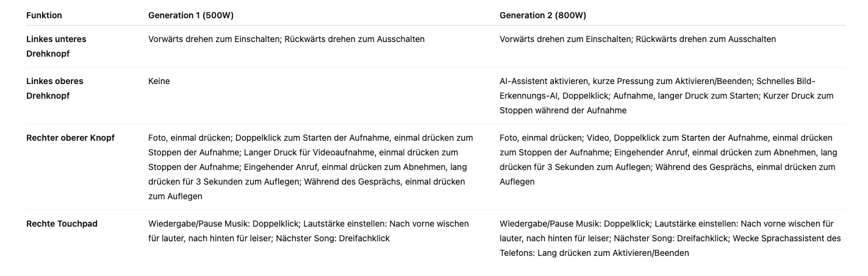Click "Rückwärts drehen zum Ausschalten" in Generation 2 column
The image size is (868, 276).
(x=706, y=39)
